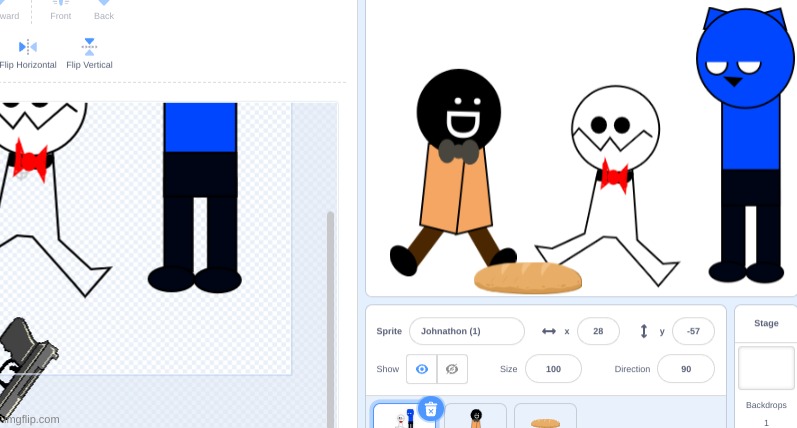797x428 pixels.
Task: Send selection to Back
Action: click(104, 10)
